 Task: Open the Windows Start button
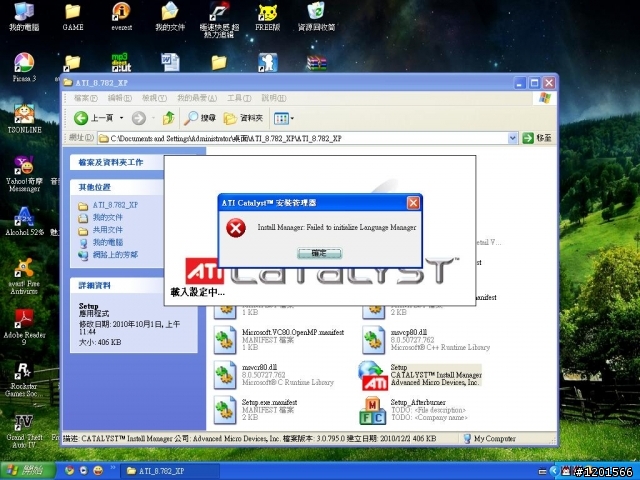28,471
